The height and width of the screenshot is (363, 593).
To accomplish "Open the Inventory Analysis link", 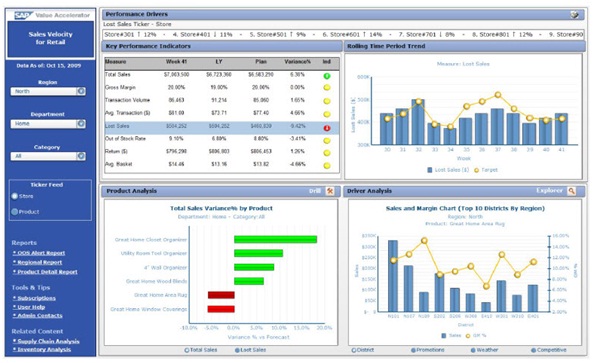I will click(x=42, y=349).
